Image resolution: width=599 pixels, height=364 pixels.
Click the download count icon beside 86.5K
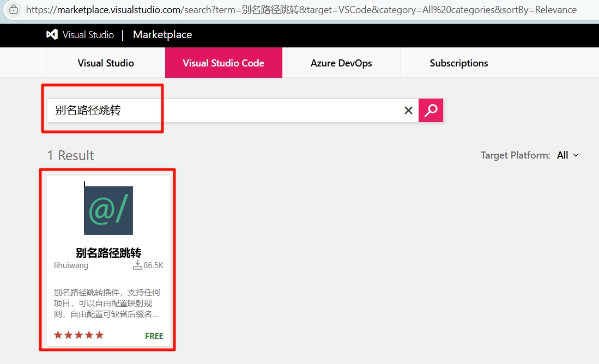(137, 265)
